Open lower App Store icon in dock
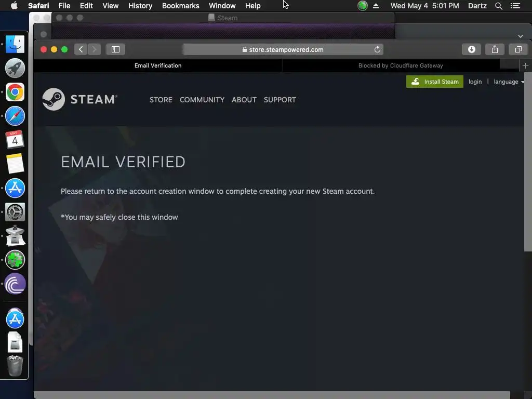 pyautogui.click(x=15, y=319)
